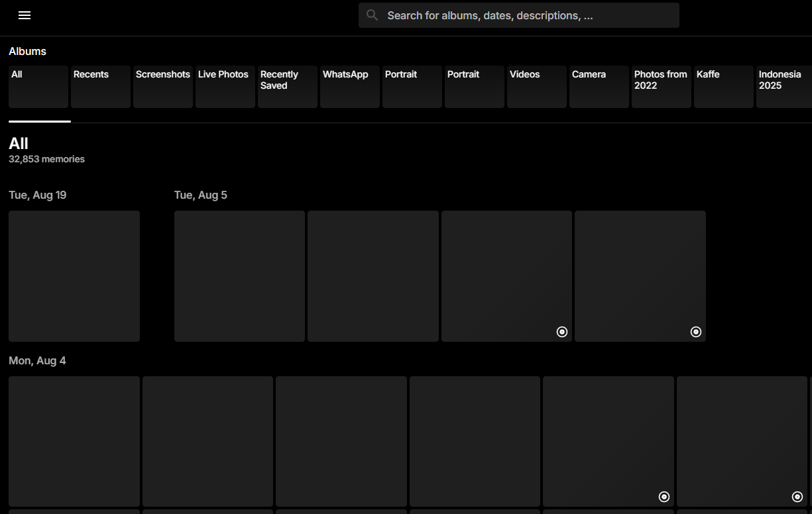Click the Albums section heading

coord(27,51)
